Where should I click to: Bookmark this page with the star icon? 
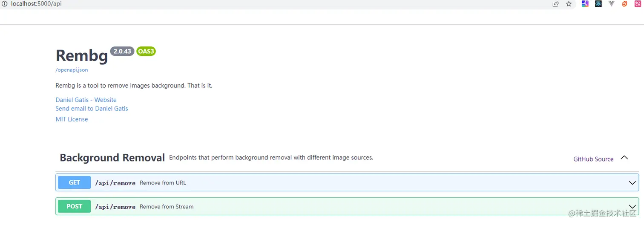click(x=569, y=4)
